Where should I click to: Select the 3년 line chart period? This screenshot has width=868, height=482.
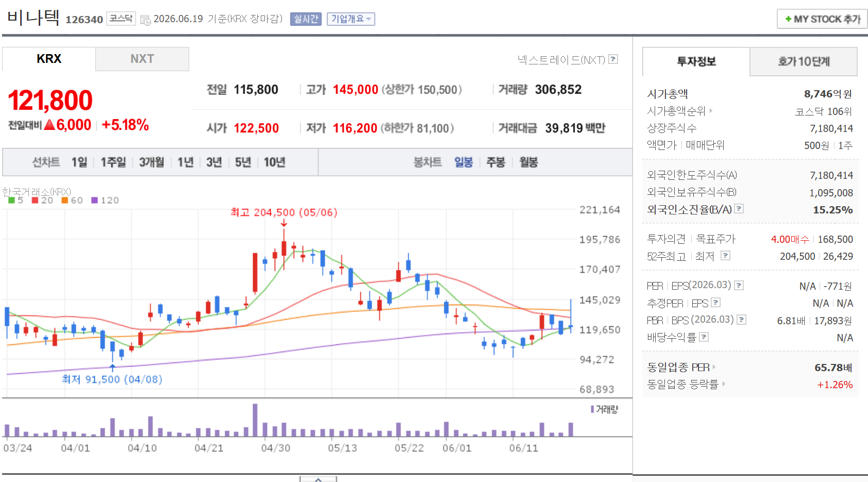point(214,162)
